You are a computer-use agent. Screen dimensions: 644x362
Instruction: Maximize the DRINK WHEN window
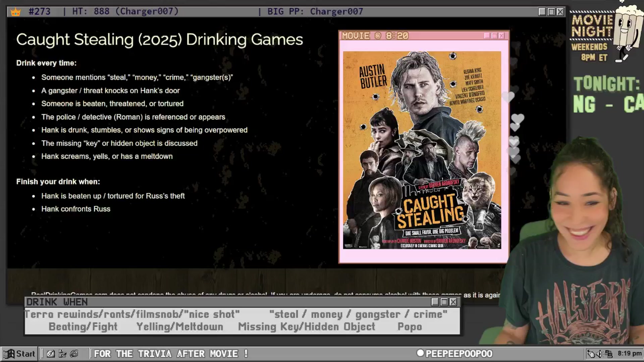click(444, 302)
